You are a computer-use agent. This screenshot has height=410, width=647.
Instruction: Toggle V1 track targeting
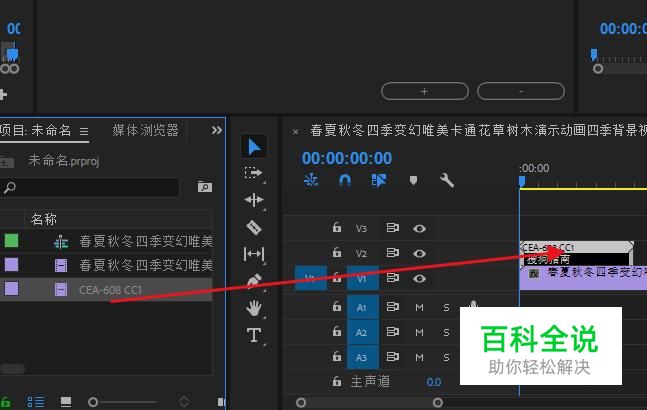363,278
